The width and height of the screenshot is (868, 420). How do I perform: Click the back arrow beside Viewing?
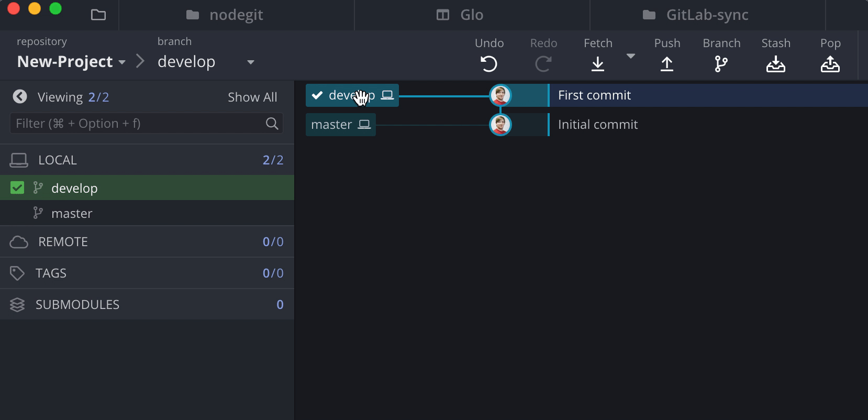(20, 96)
